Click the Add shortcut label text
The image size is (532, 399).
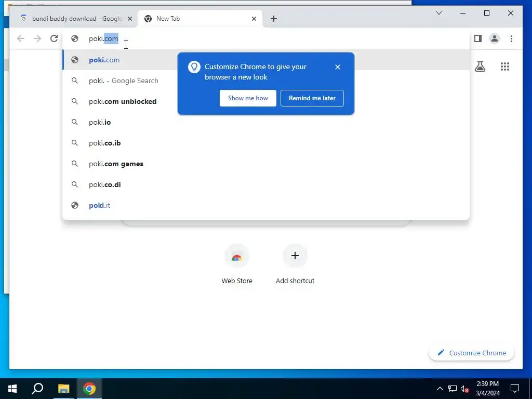click(295, 281)
